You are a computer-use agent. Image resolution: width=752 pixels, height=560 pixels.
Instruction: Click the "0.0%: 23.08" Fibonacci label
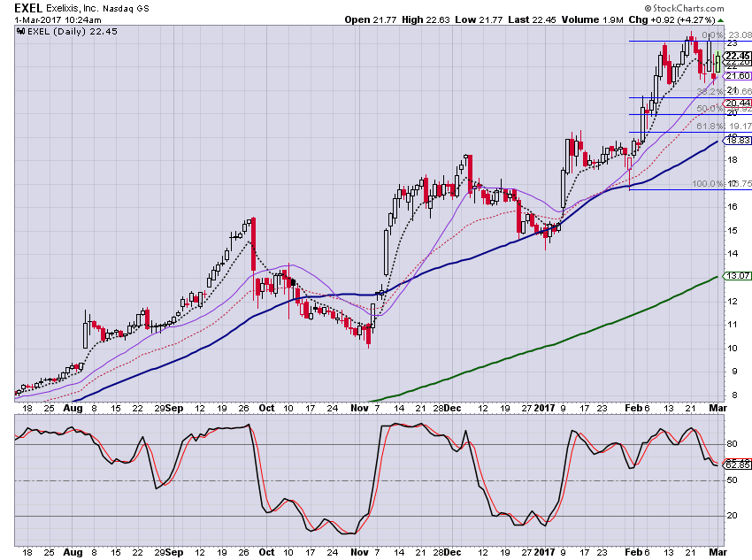726,35
